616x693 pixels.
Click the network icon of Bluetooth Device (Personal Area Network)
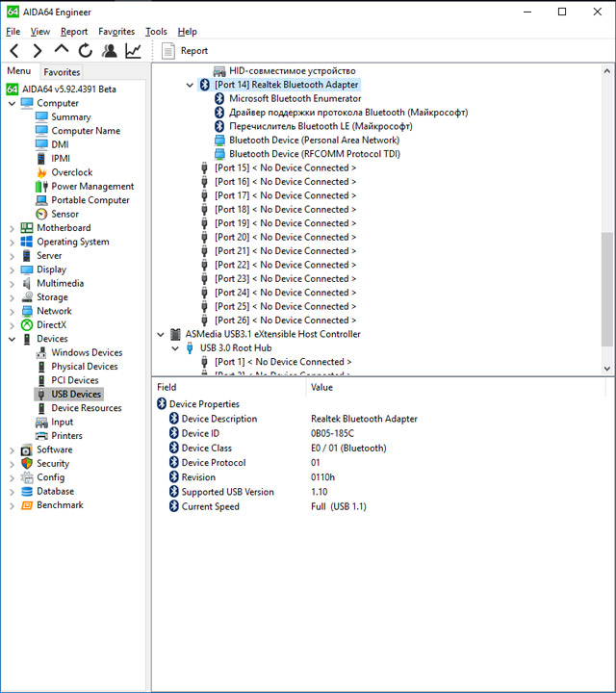point(219,141)
